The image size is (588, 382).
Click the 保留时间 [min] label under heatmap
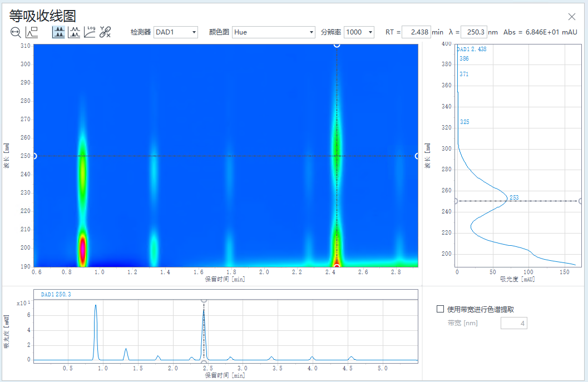(x=225, y=279)
